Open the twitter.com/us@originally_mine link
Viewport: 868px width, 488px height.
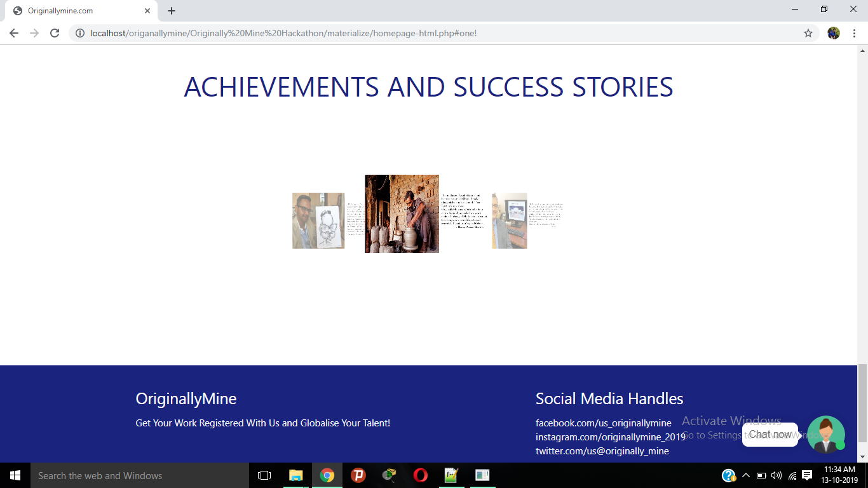[x=602, y=451]
